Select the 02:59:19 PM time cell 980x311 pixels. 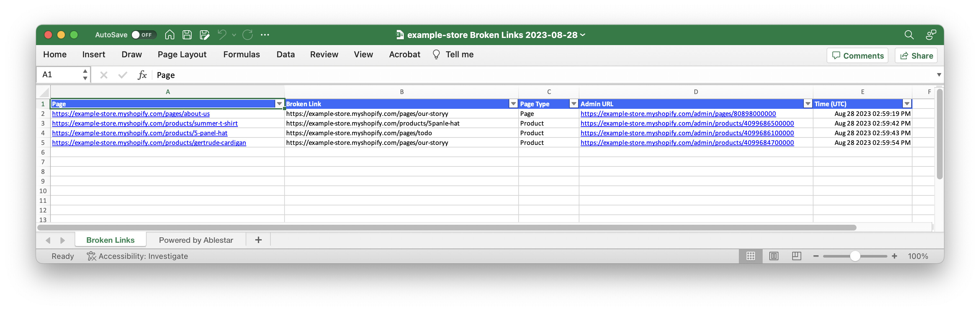point(862,114)
